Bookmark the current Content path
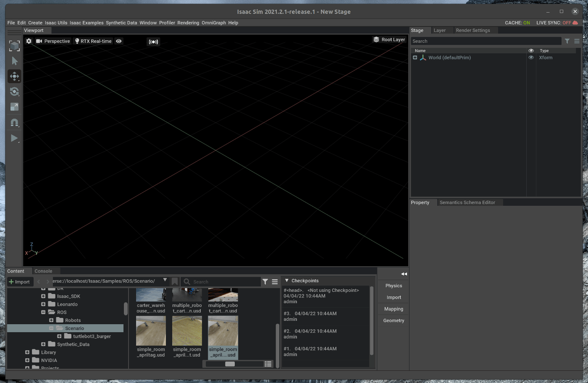This screenshot has width=588, height=383. click(x=175, y=282)
